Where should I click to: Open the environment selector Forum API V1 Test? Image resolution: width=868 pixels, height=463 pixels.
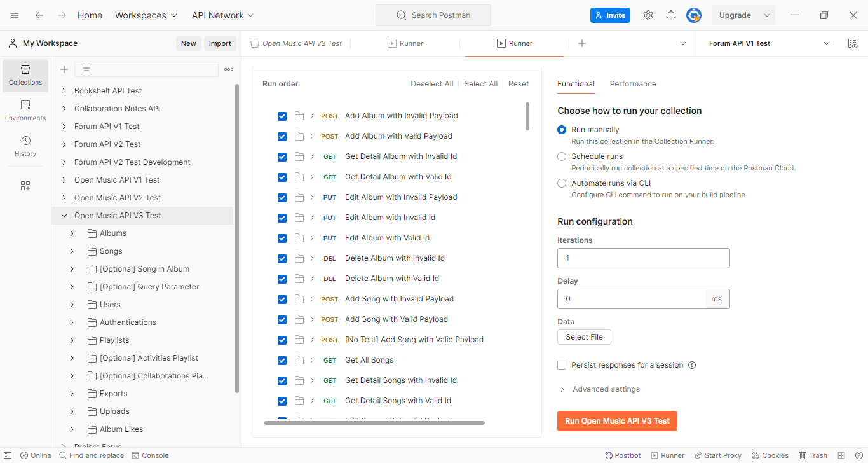tap(769, 43)
